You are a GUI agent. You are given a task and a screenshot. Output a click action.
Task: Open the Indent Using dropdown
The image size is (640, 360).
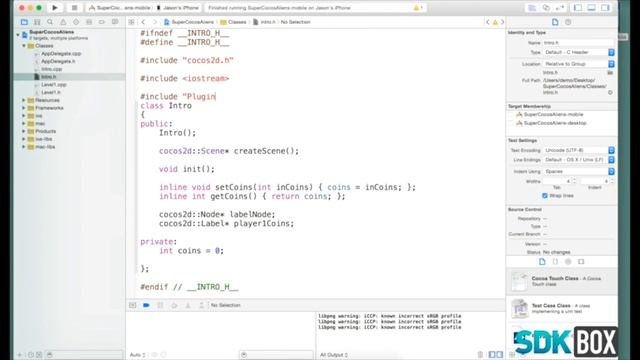(x=579, y=171)
